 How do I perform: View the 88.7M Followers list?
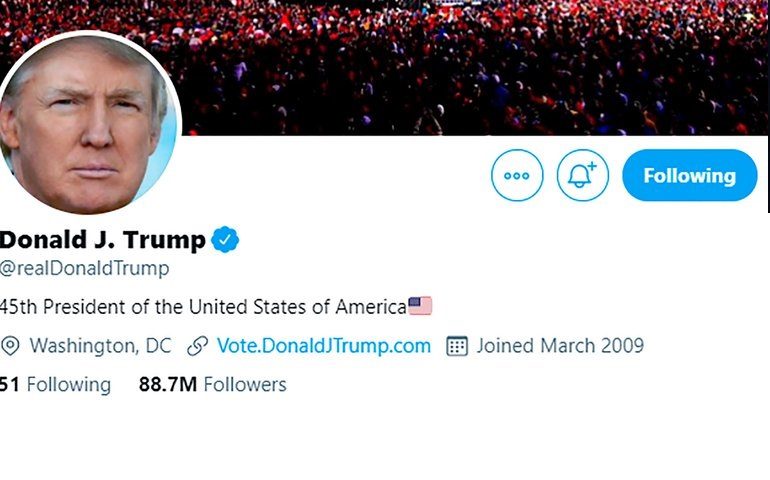[x=213, y=384]
